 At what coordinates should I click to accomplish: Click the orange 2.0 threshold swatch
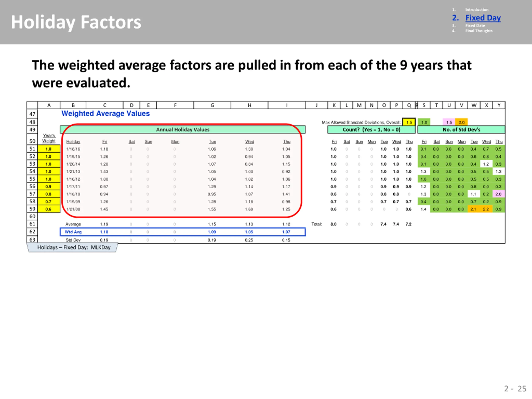tap(462, 122)
